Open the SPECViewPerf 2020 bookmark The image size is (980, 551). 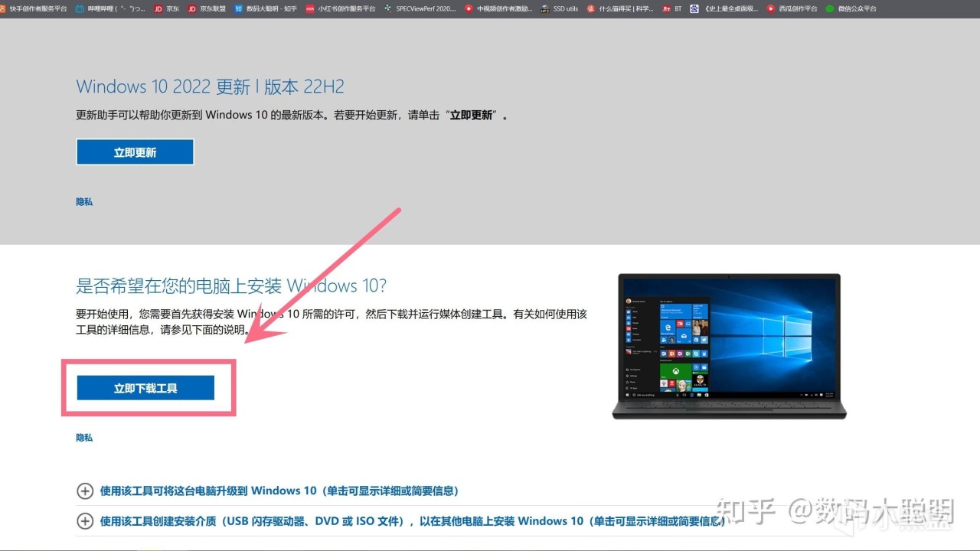(420, 8)
